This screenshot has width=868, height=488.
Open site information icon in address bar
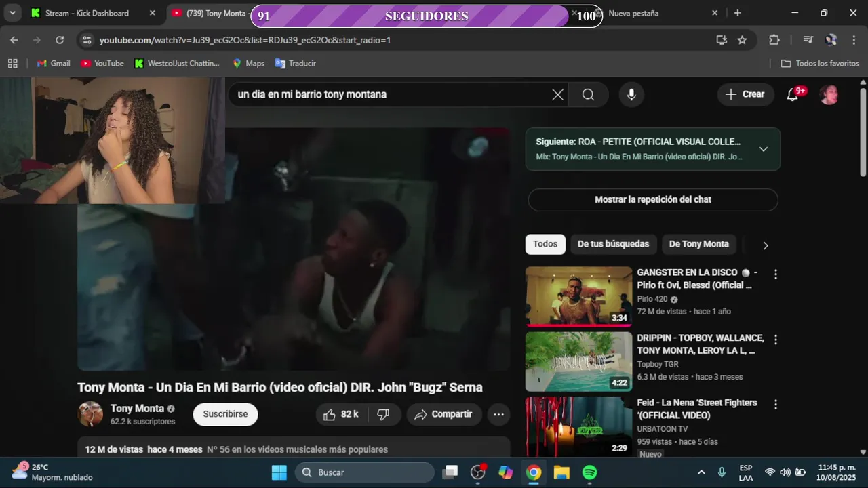86,40
